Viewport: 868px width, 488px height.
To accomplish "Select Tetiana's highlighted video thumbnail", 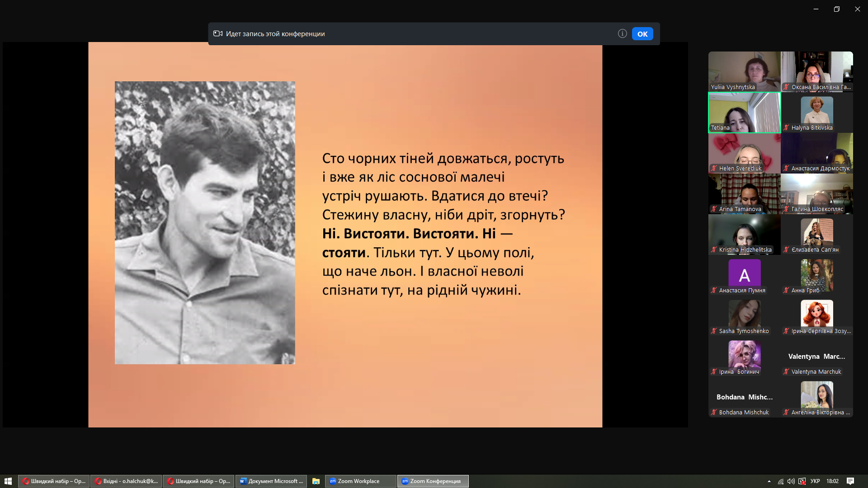I will pos(744,112).
